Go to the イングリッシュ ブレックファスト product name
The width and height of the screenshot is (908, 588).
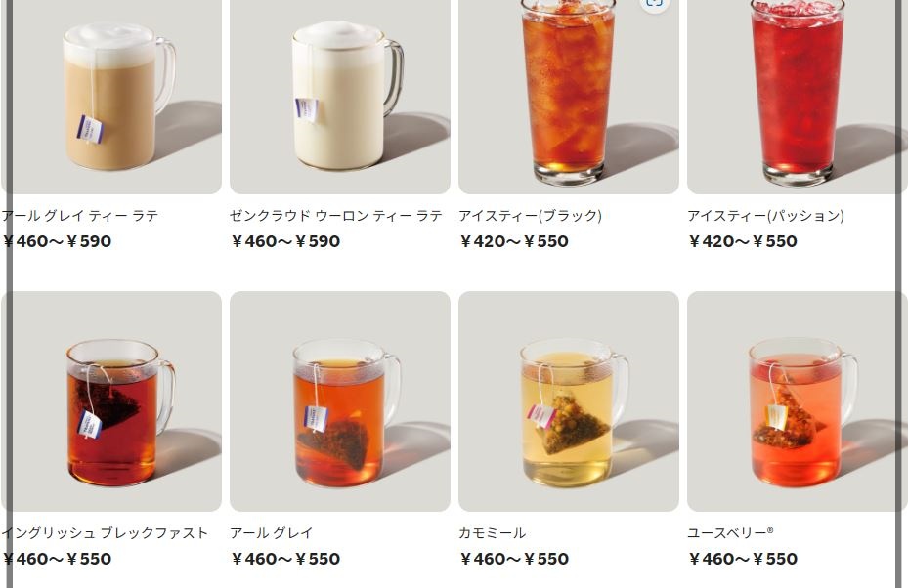[x=105, y=533]
